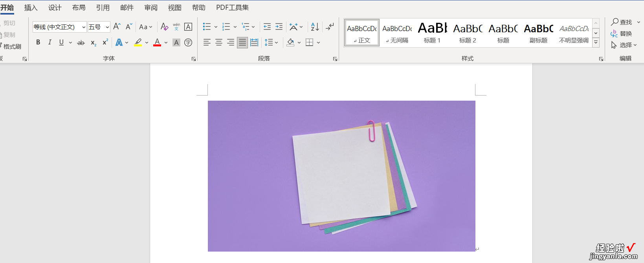The width and height of the screenshot is (644, 263).
Task: Toggle bold formatting
Action: [x=38, y=42]
